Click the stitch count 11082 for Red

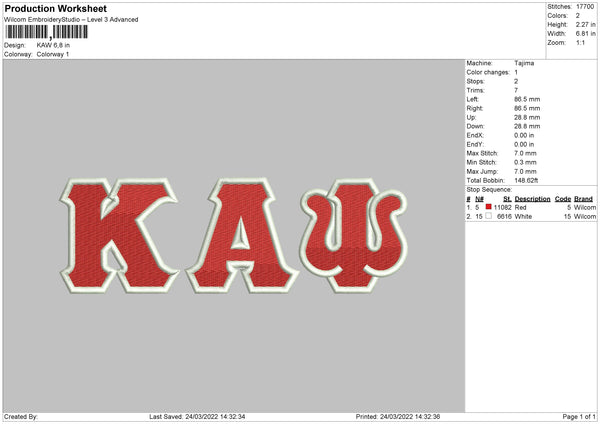click(502, 207)
